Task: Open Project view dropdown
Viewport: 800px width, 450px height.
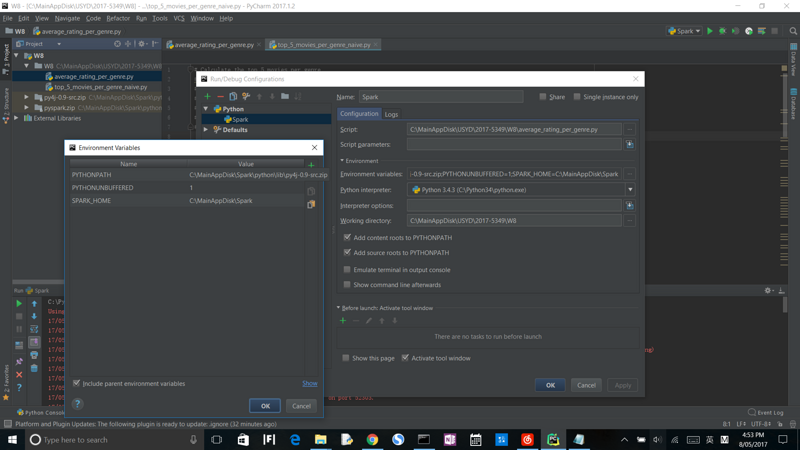Action: (x=59, y=44)
